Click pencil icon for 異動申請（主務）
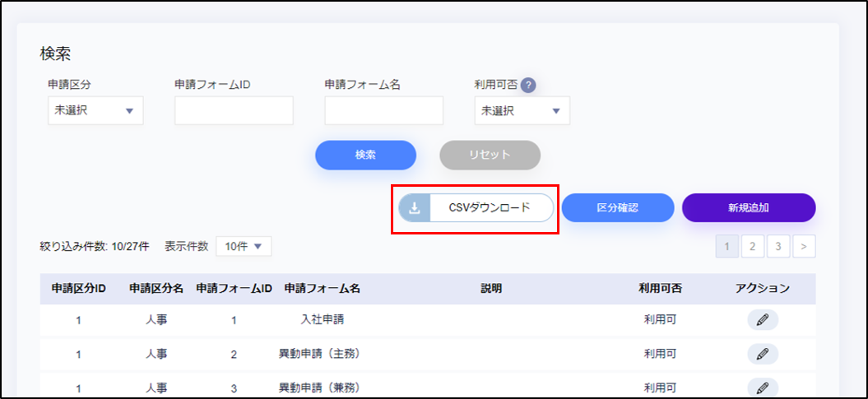 762,354
